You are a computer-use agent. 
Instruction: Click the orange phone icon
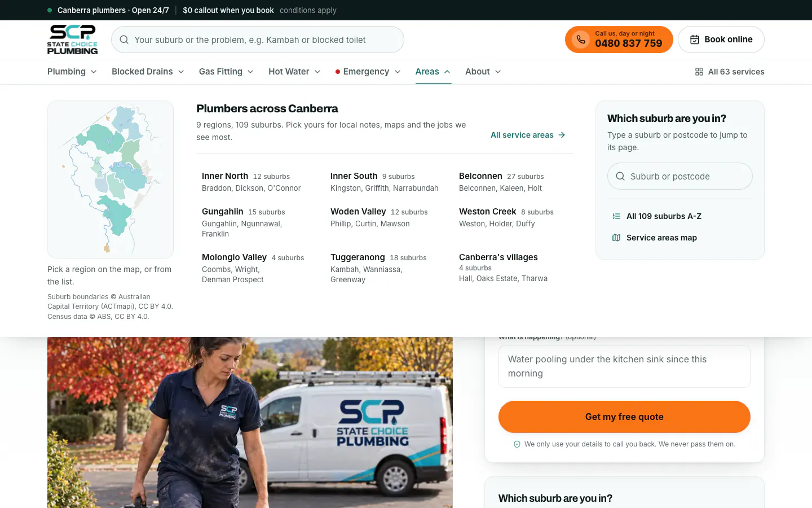(x=581, y=40)
